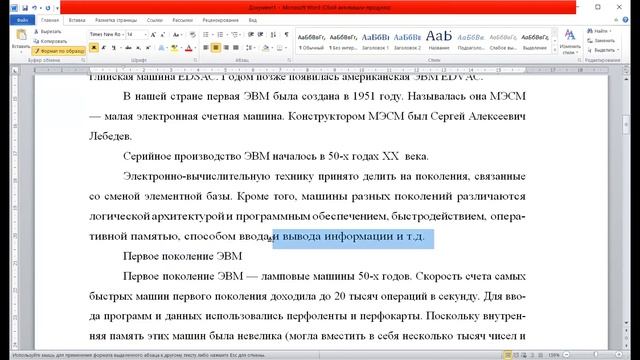Open Times New Roman font name dropdown

[x=123, y=35]
